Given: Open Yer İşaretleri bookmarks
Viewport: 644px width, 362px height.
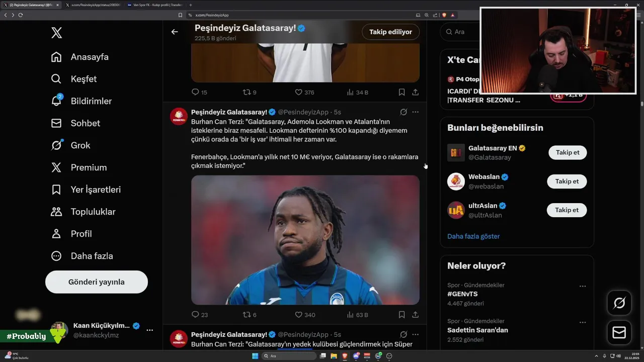Looking at the screenshot, I should (86, 190).
